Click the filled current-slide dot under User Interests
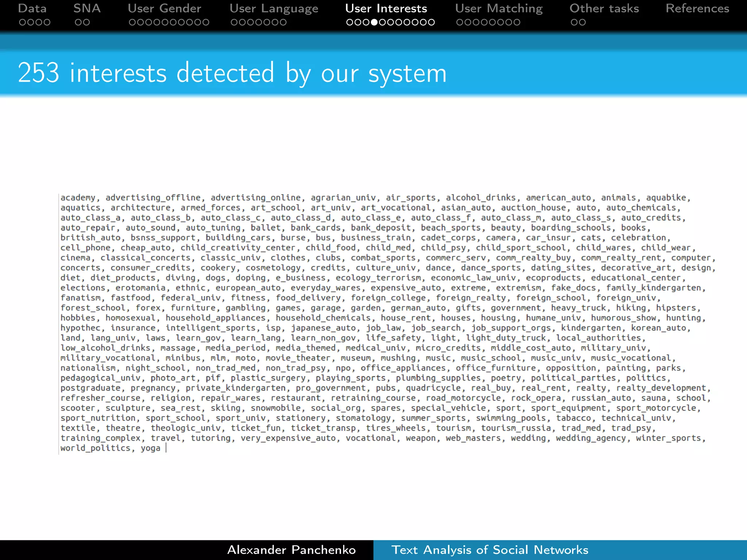The width and height of the screenshot is (747, 560). tap(374, 22)
